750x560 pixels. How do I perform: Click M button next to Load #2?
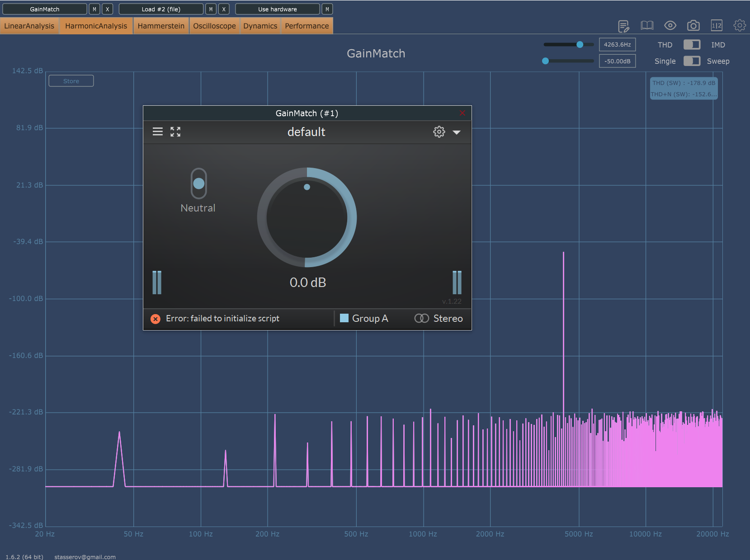[211, 9]
